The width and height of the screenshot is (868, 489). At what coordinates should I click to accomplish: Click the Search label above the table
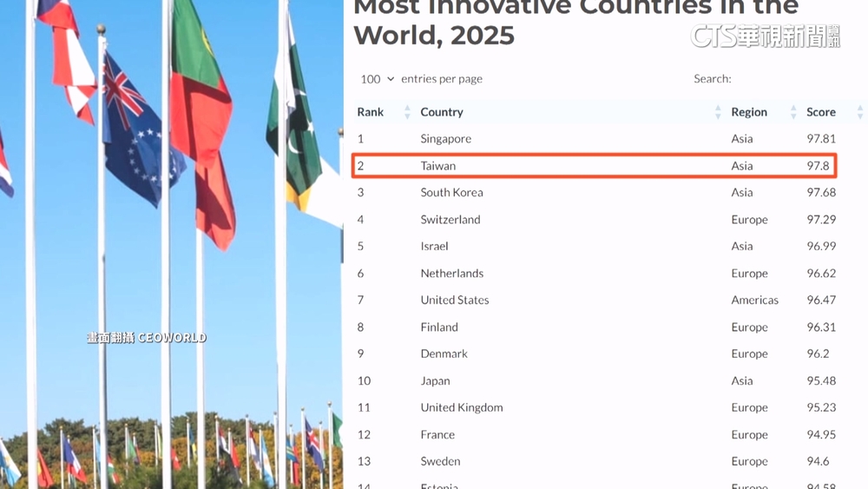712,79
